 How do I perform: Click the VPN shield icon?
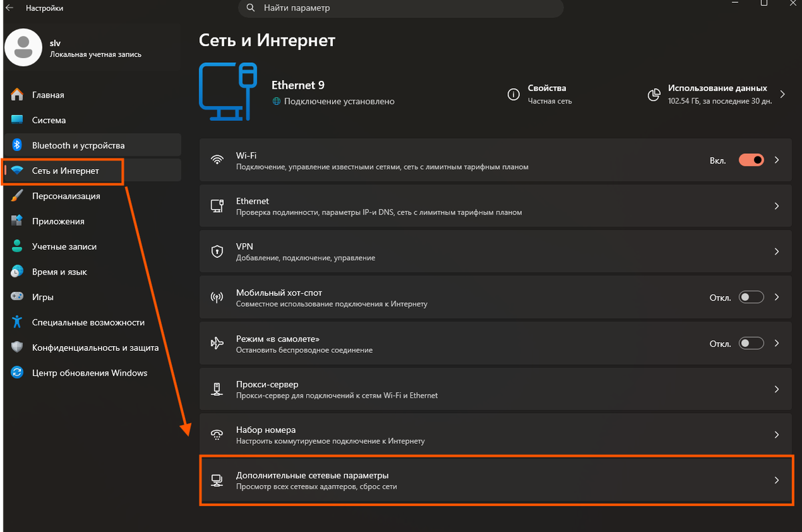coord(217,251)
